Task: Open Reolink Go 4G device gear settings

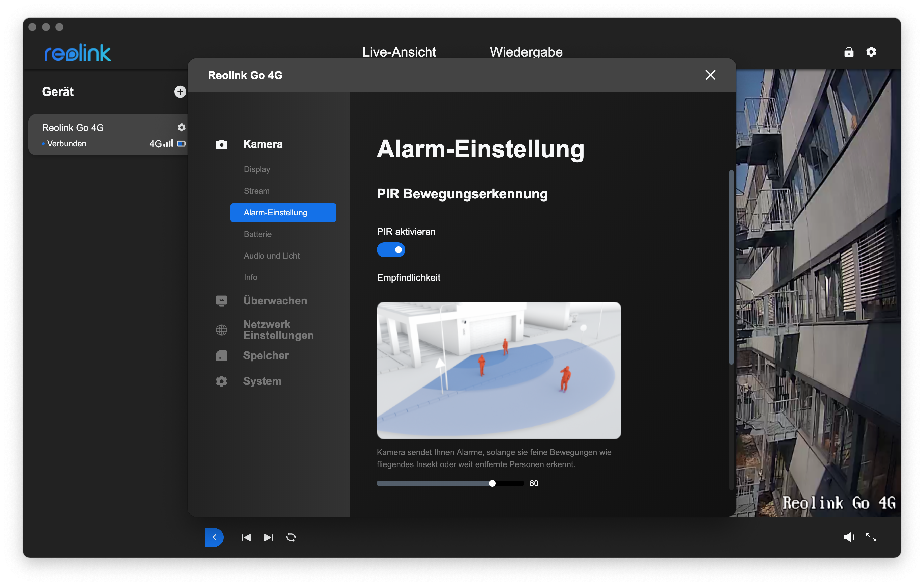Action: point(181,127)
